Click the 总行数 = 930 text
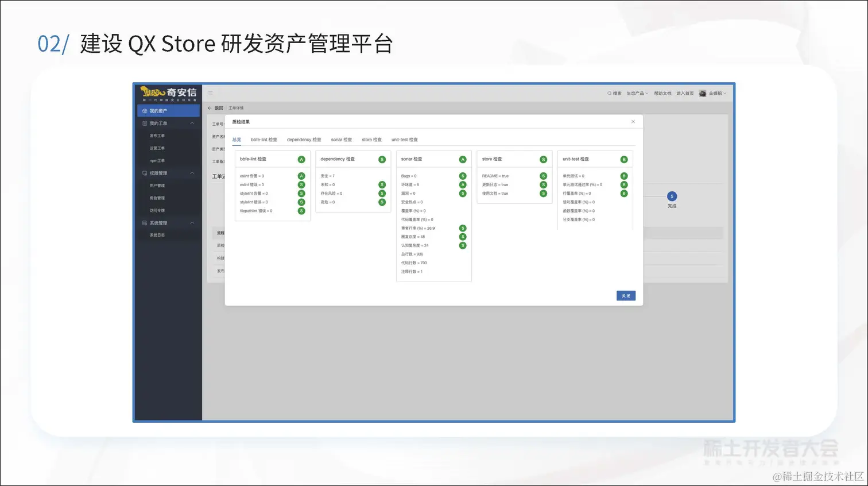The height and width of the screenshot is (486, 868). [x=412, y=254]
